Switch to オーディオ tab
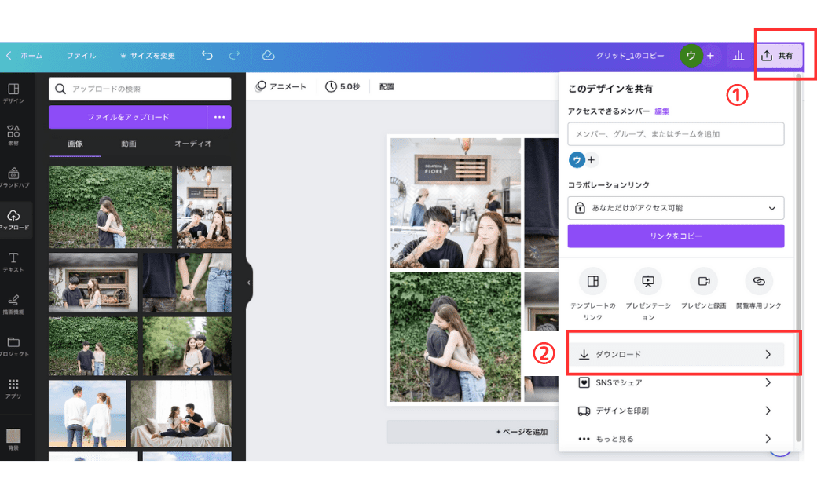The height and width of the screenshot is (504, 817). tap(192, 144)
